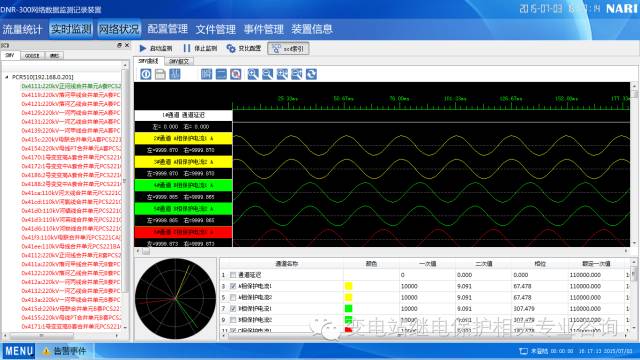Select tree item 0x4111 220kV in green
This screenshot has width=640, height=360.
point(71,86)
